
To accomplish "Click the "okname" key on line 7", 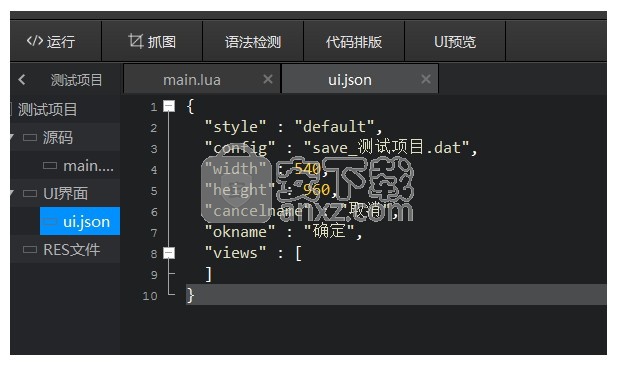I will [240, 232].
